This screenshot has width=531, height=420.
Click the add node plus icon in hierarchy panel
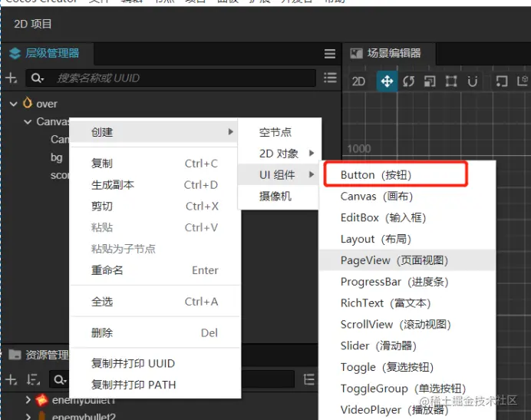click(12, 78)
